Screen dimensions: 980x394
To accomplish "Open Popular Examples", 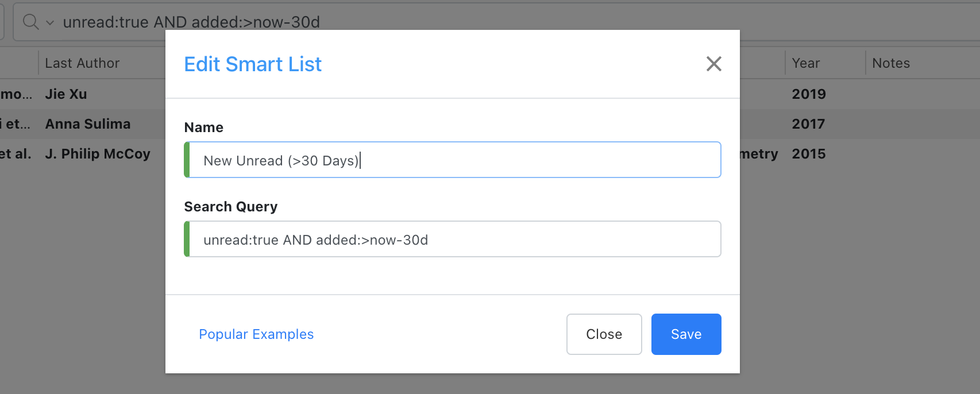I will pyautogui.click(x=256, y=334).
